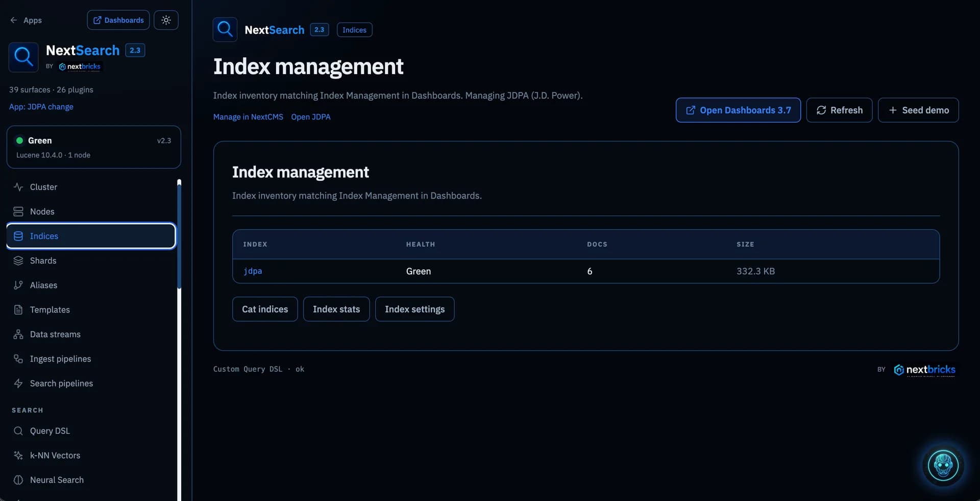Open Query DSL in sidebar
Viewport: 980px width, 501px height.
point(91,431)
